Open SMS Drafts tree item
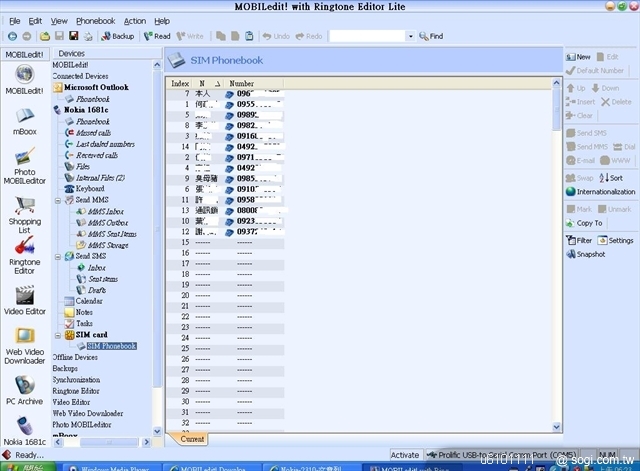 (97, 290)
